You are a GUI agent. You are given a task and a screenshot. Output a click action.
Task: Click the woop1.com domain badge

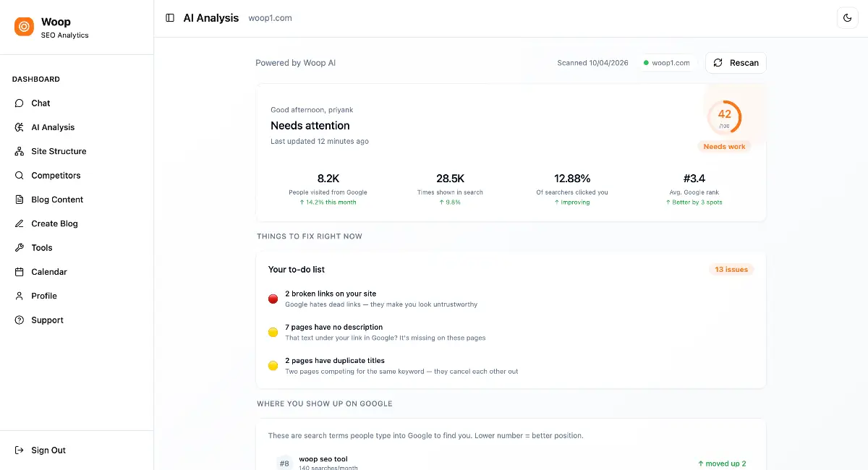(x=667, y=63)
